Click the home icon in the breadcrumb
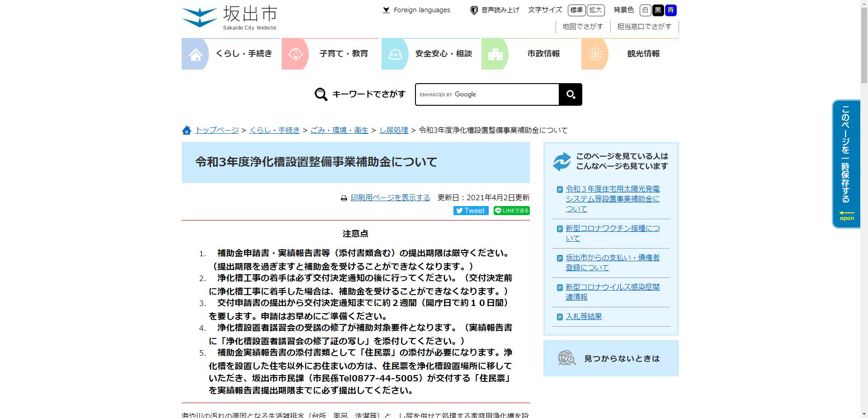Image resolution: width=868 pixels, height=418 pixels. [x=187, y=130]
